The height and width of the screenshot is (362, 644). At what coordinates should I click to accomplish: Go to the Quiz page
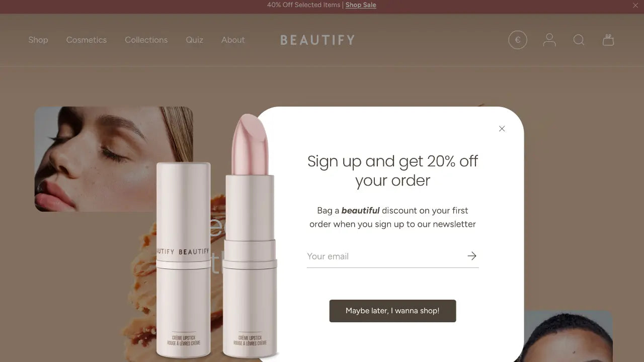point(195,40)
